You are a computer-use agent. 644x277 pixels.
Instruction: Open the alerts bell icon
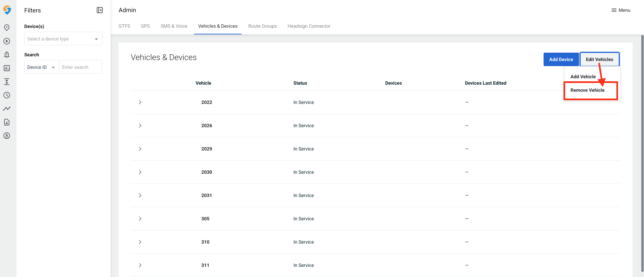pyautogui.click(x=7, y=55)
